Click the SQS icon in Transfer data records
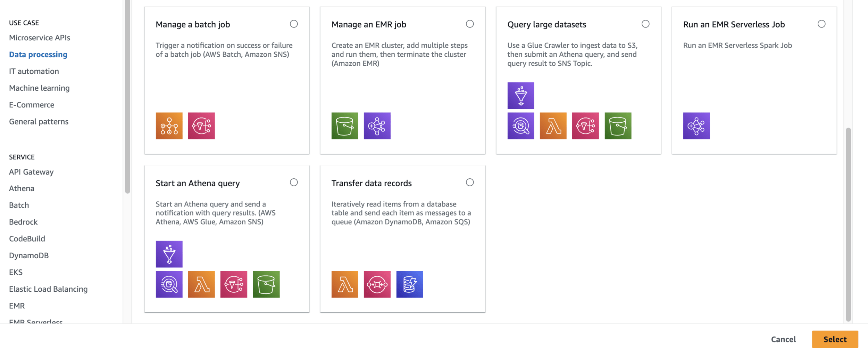 pos(377,284)
